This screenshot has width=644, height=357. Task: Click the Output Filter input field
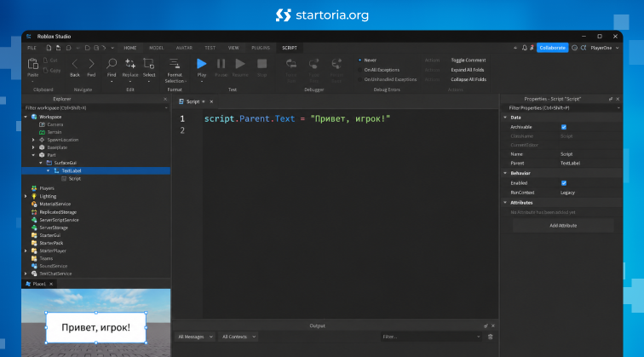[431, 337]
